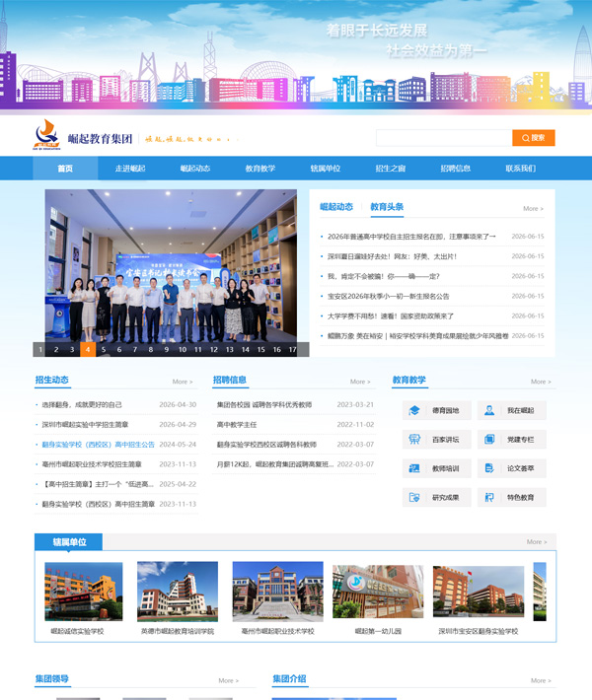
Task: Click the 崛起教育集团 logo
Action: [x=83, y=135]
